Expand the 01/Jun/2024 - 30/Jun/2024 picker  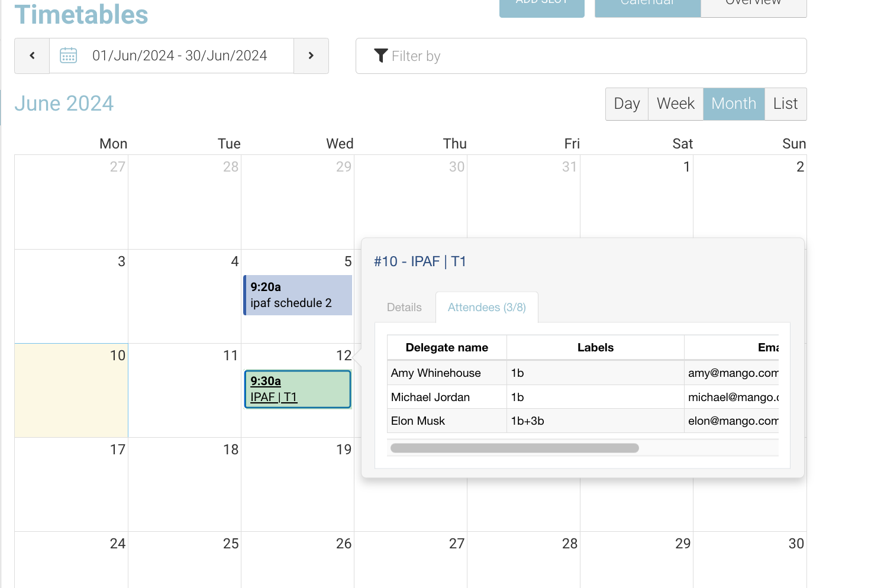(x=179, y=55)
